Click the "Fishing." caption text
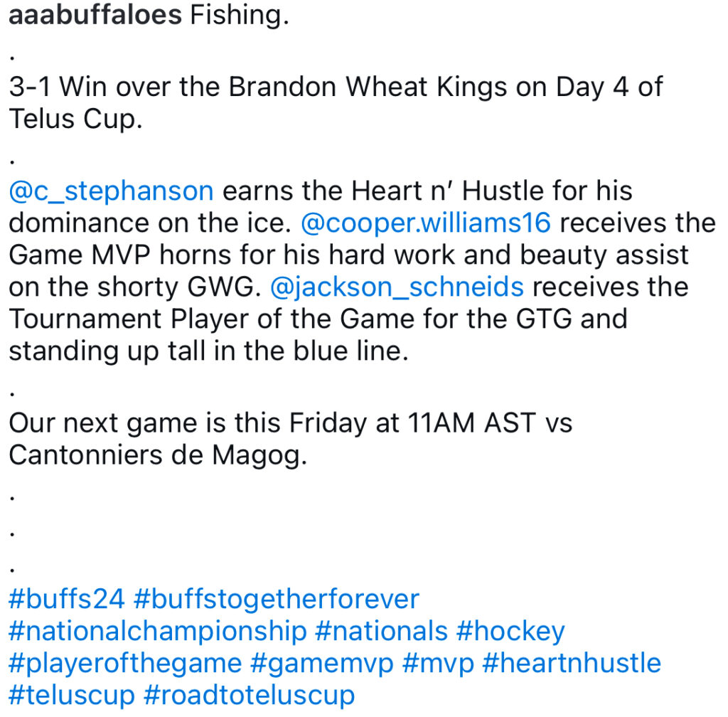The width and height of the screenshot is (728, 717). (x=239, y=16)
